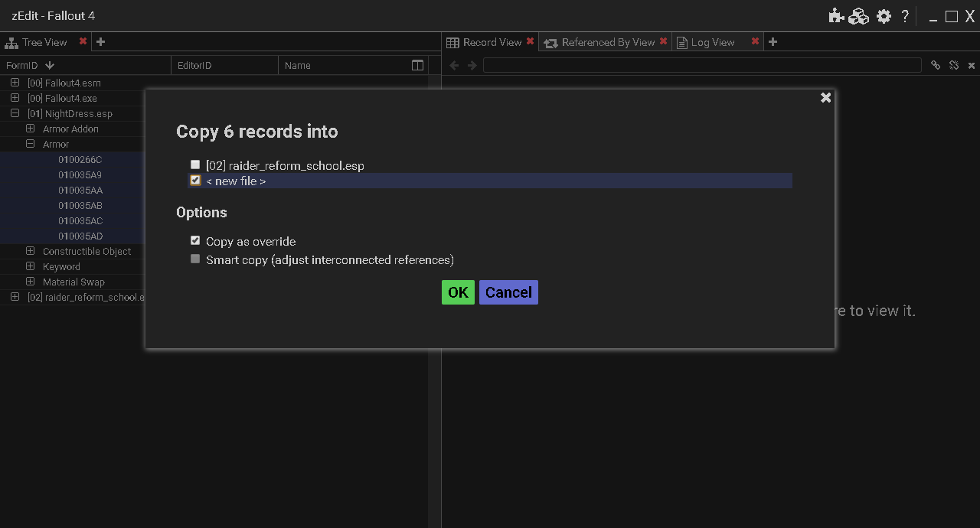
Task: Select record 010035AC
Action: (x=80, y=220)
